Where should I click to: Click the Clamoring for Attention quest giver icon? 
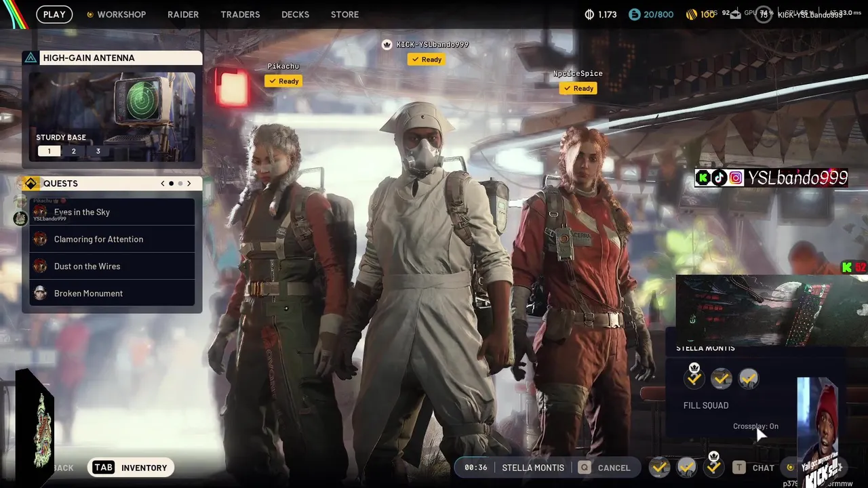(x=40, y=239)
